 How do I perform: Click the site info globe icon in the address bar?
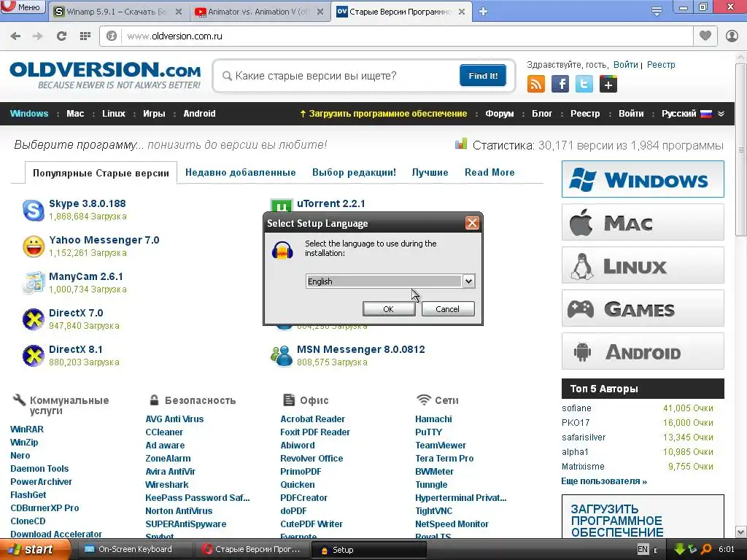[112, 36]
